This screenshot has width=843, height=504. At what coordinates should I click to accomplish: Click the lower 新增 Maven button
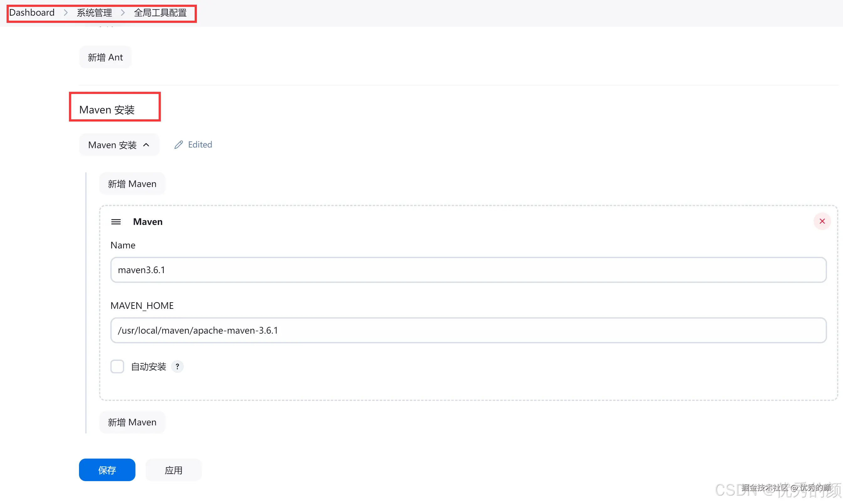point(132,422)
